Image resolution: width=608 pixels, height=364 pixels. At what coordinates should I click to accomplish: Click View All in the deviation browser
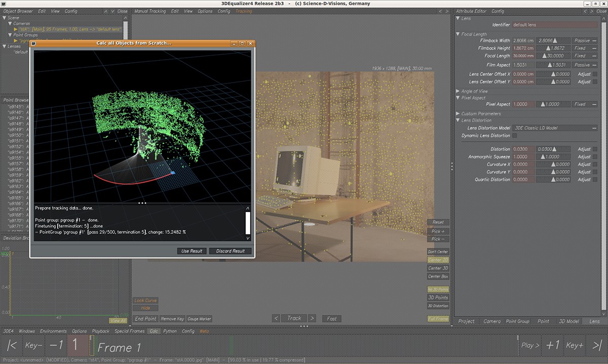point(118,320)
